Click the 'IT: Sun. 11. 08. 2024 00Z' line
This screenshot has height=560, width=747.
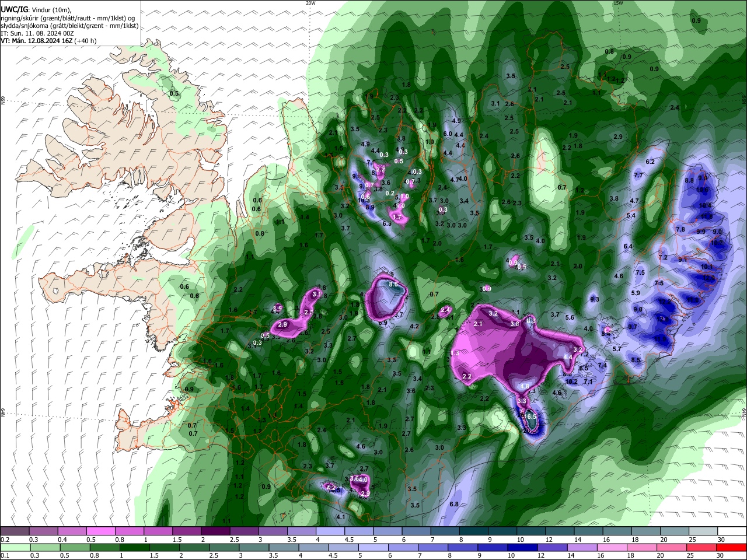pos(37,33)
